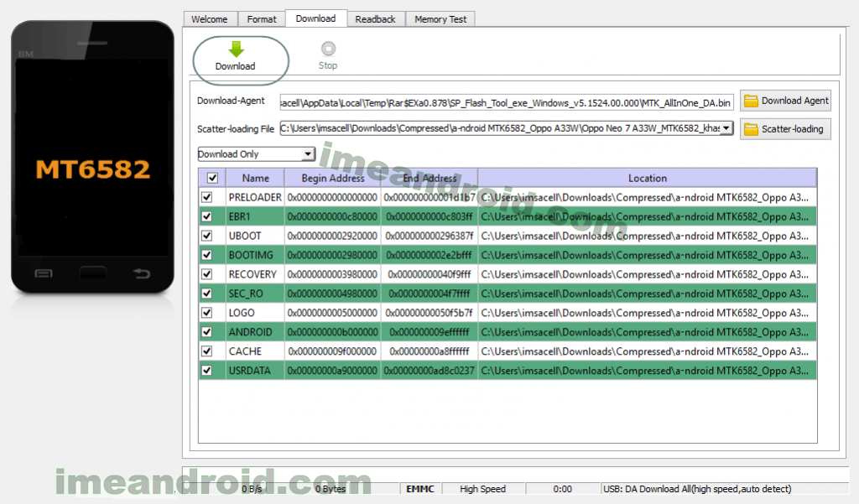Select the CACHE name cell
Image resolution: width=859 pixels, height=504 pixels.
coord(255,351)
